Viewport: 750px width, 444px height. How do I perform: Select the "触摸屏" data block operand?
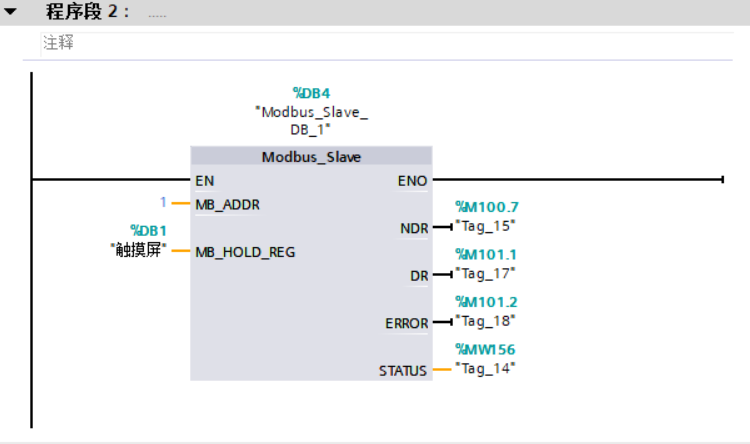pyautogui.click(x=138, y=249)
